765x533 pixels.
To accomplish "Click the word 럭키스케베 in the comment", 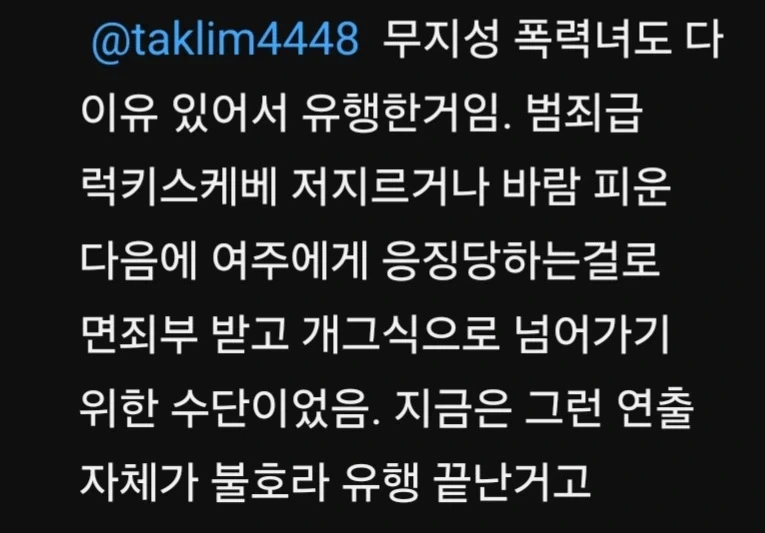I will coord(179,188).
